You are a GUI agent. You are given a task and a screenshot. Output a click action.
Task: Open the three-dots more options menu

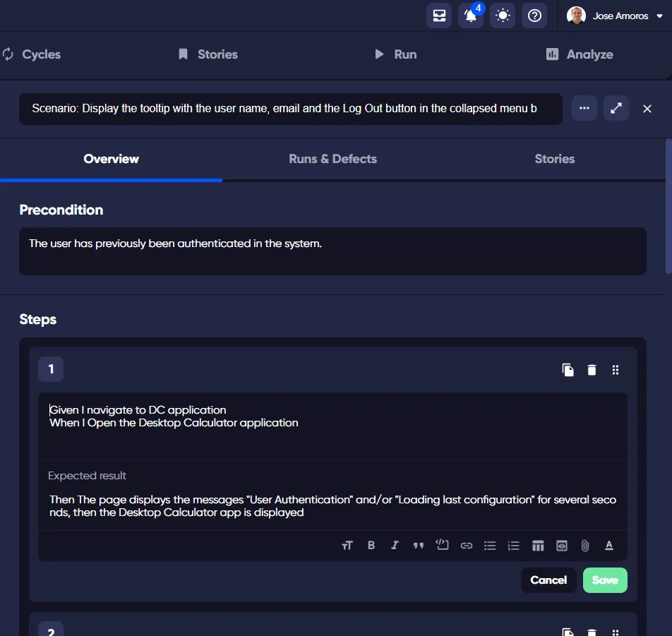click(584, 109)
